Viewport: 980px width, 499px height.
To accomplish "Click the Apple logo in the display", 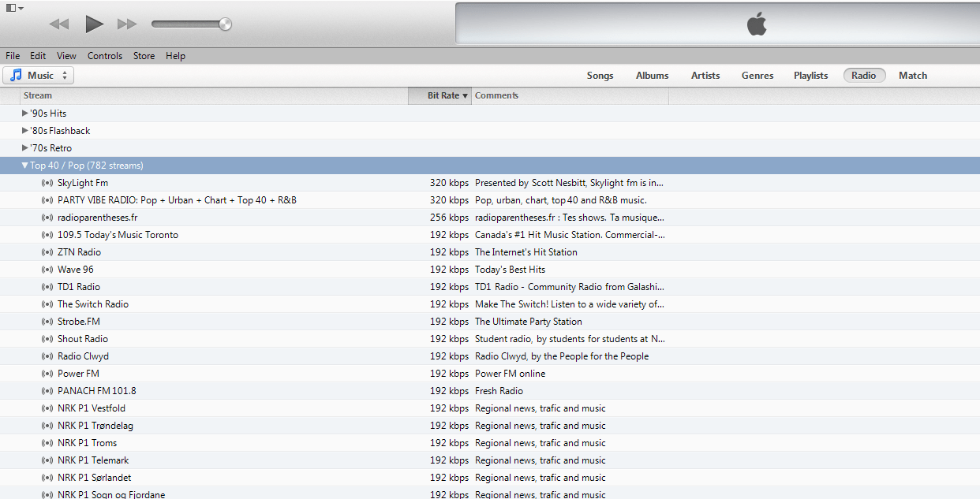I will point(757,24).
